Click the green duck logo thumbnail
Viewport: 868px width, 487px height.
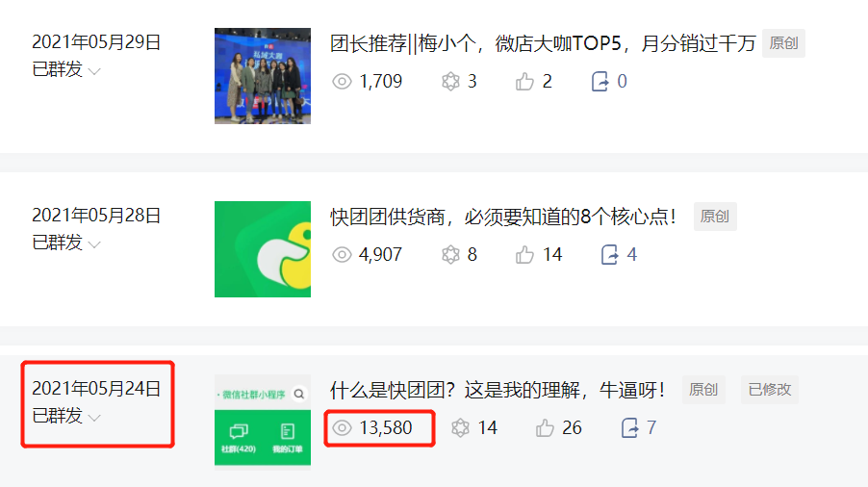point(263,249)
